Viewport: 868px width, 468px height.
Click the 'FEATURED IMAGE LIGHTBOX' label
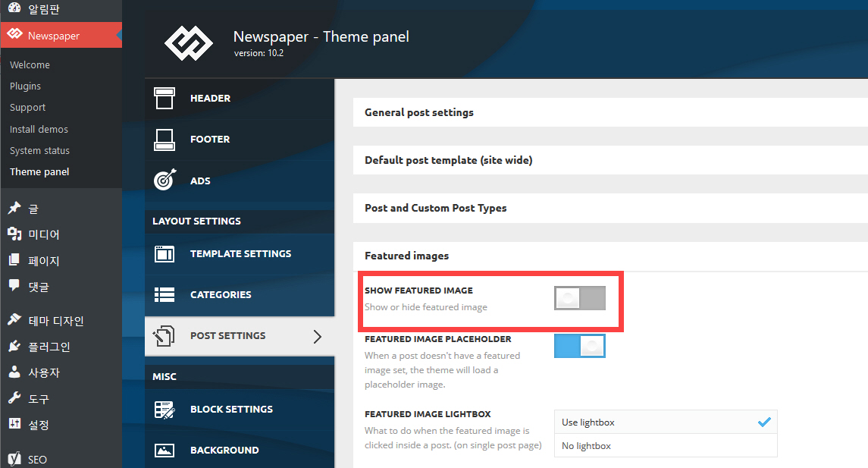pos(428,414)
